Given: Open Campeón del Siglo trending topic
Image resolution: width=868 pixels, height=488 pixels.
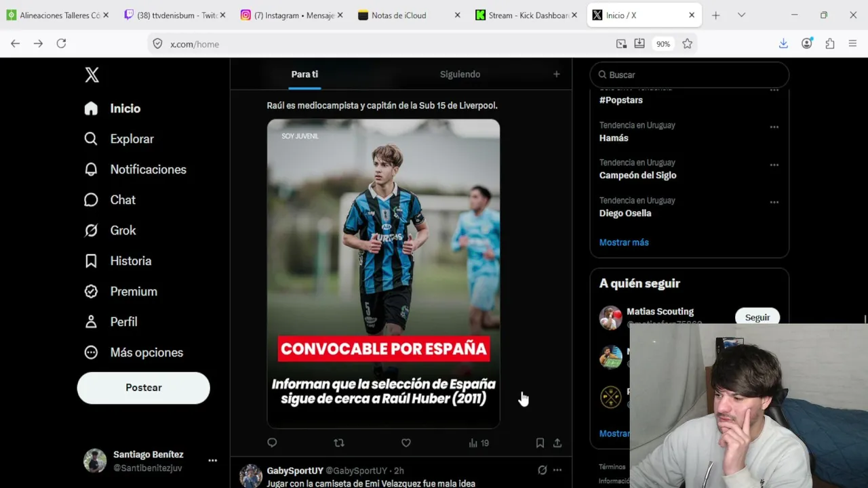Looking at the screenshot, I should pos(637,176).
